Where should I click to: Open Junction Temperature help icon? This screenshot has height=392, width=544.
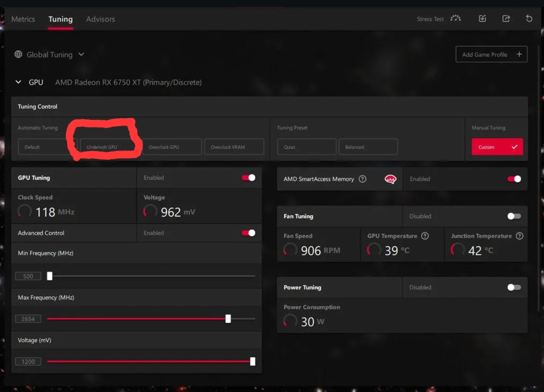pyautogui.click(x=520, y=236)
